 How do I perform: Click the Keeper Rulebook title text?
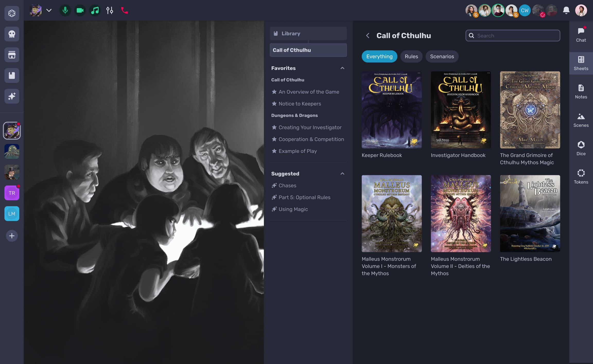(382, 155)
